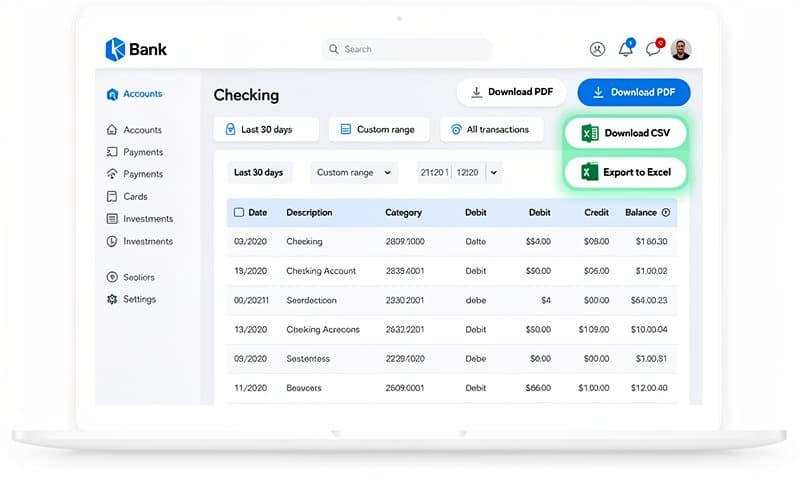800x480 pixels.
Task: Click Download CSV button
Action: click(x=626, y=133)
